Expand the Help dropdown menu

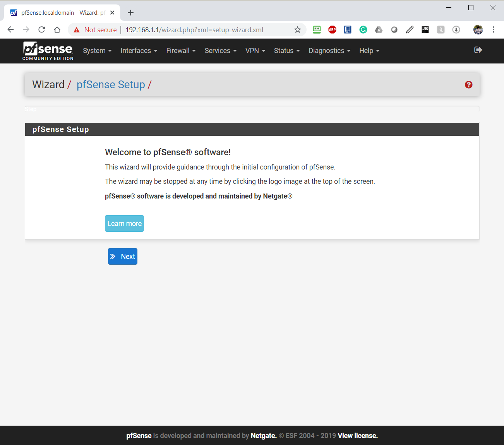click(369, 51)
